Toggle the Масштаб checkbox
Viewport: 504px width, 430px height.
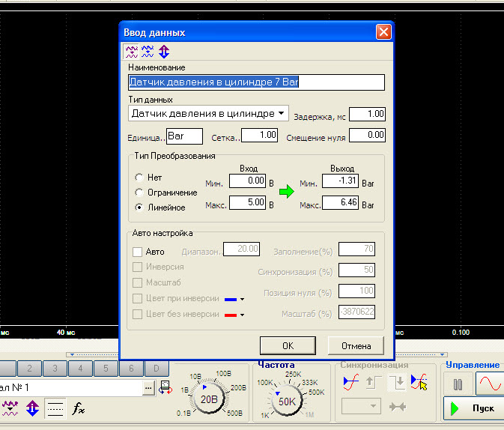coord(137,282)
